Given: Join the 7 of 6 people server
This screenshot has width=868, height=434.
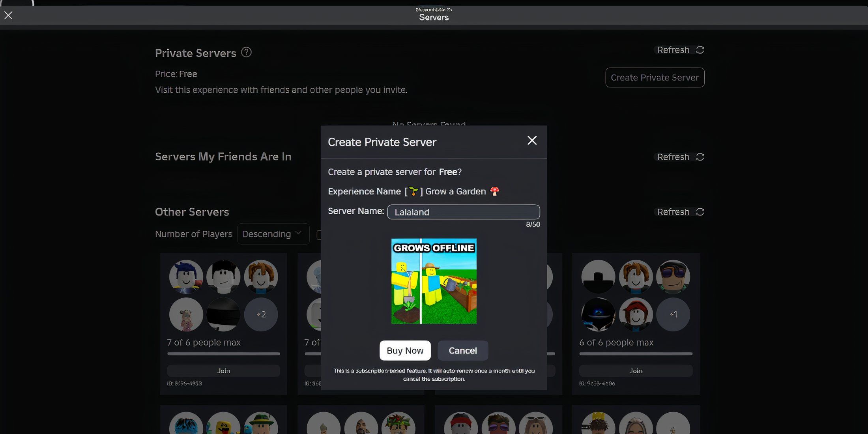Looking at the screenshot, I should (223, 371).
